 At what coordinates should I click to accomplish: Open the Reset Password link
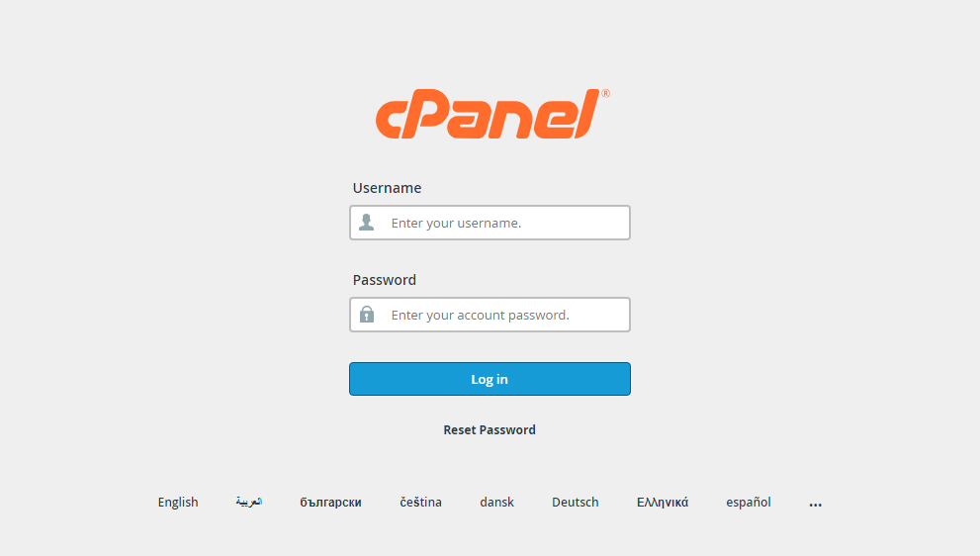pyautogui.click(x=490, y=429)
